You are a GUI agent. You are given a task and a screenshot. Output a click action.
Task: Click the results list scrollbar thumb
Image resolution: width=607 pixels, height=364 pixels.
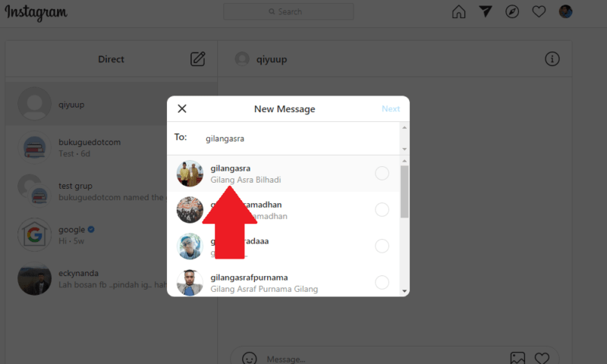tap(404, 192)
